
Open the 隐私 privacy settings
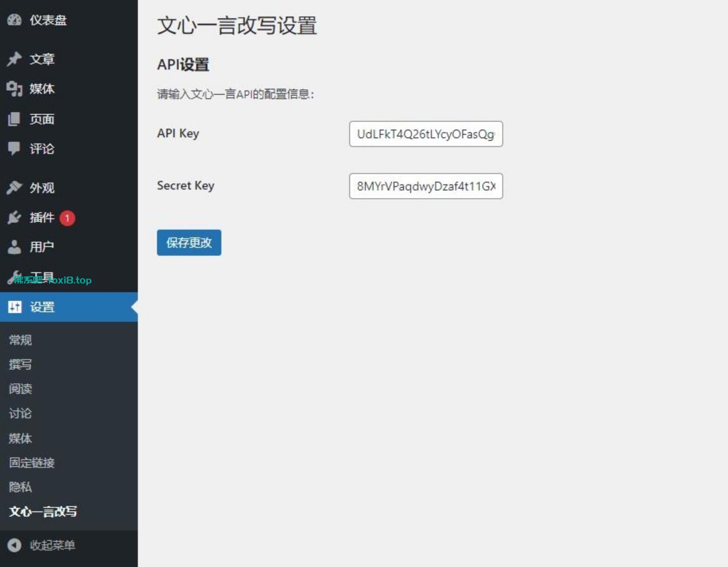point(20,487)
